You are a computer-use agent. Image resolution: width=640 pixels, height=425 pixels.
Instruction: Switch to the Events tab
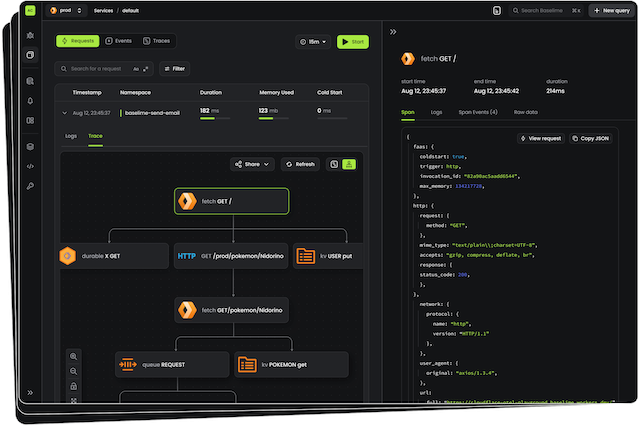(121, 42)
